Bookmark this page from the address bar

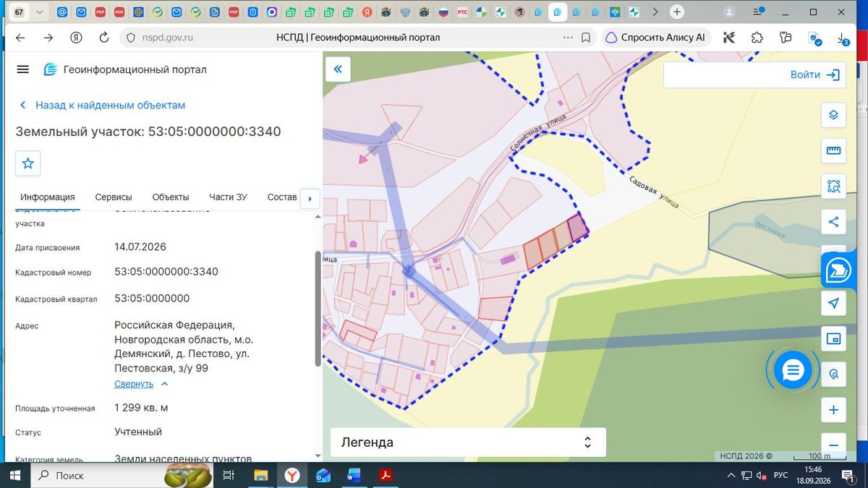pos(586,38)
